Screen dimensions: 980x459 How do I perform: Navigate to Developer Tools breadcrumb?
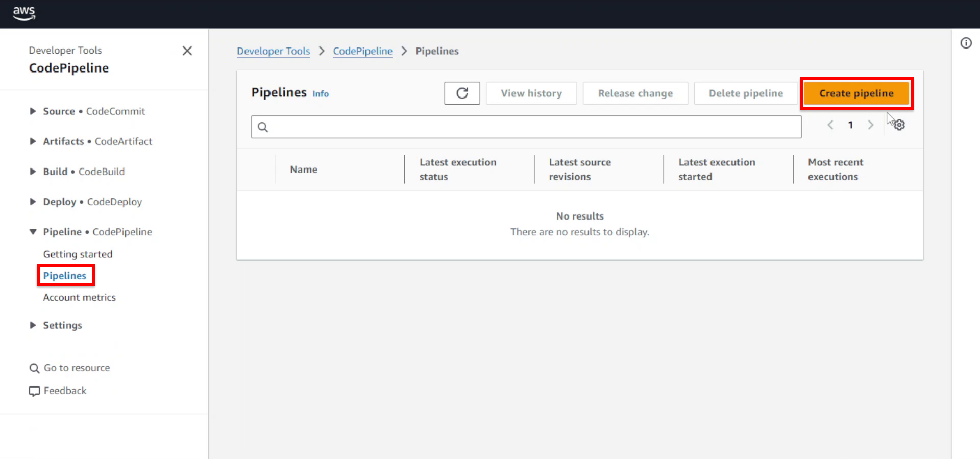274,51
